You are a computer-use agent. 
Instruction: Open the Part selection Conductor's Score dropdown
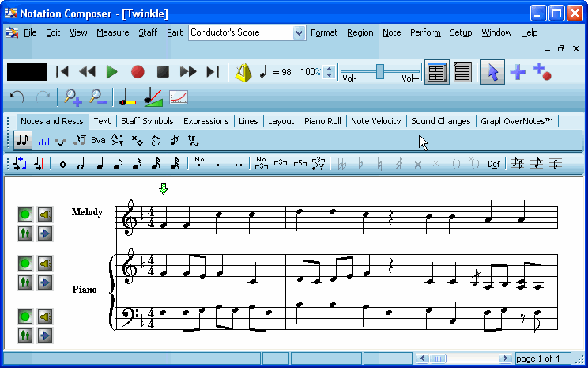coord(299,32)
